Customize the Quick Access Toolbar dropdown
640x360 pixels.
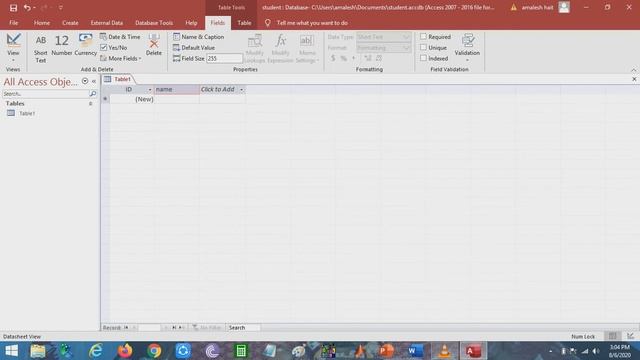pyautogui.click(x=60, y=8)
